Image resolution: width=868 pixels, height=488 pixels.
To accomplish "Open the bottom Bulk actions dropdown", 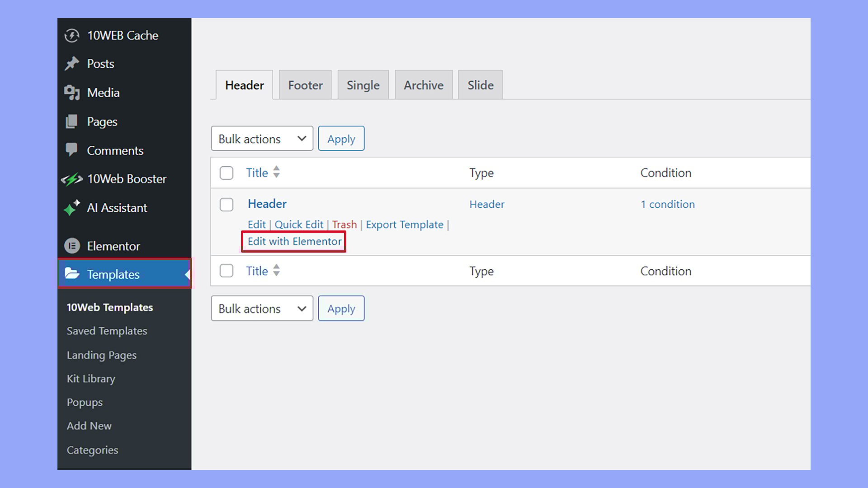I will click(262, 308).
